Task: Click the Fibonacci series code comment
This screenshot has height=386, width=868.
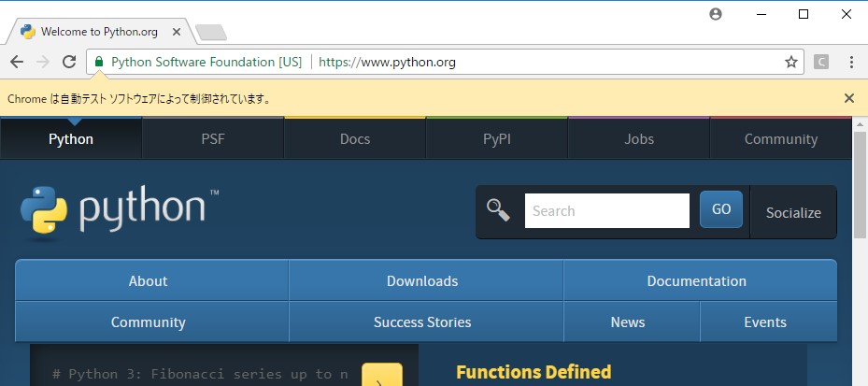Action: (x=200, y=375)
